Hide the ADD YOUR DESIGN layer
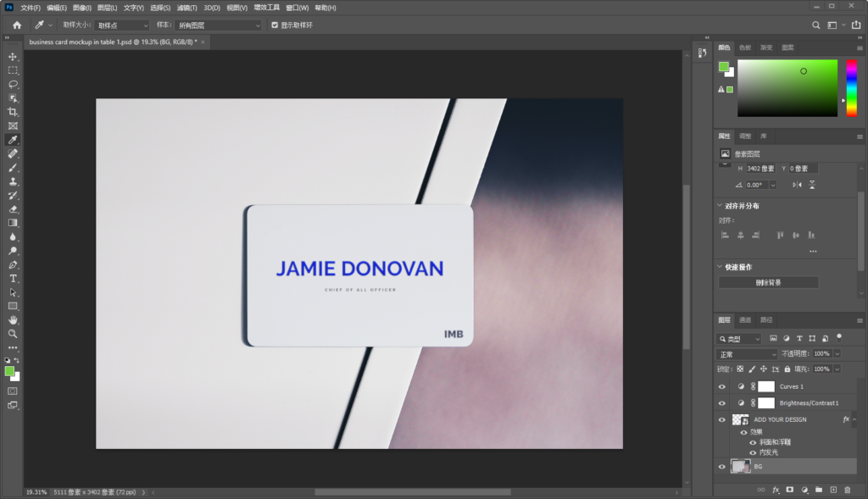Viewport: 868px width, 499px height. pyautogui.click(x=722, y=420)
